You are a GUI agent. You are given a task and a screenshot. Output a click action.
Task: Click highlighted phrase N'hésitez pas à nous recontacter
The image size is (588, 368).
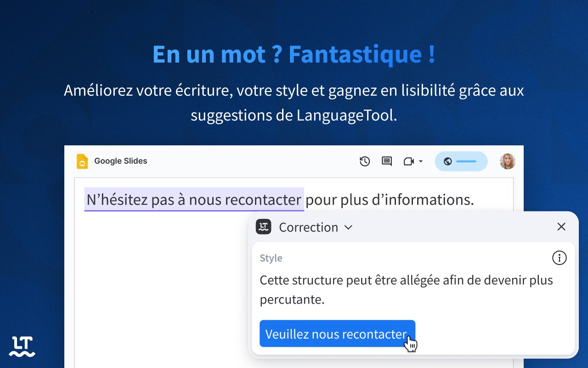click(x=194, y=200)
